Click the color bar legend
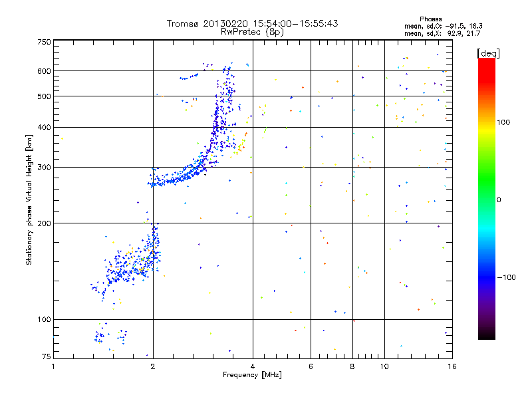Viewport: 532px width, 399px height. [x=487, y=198]
